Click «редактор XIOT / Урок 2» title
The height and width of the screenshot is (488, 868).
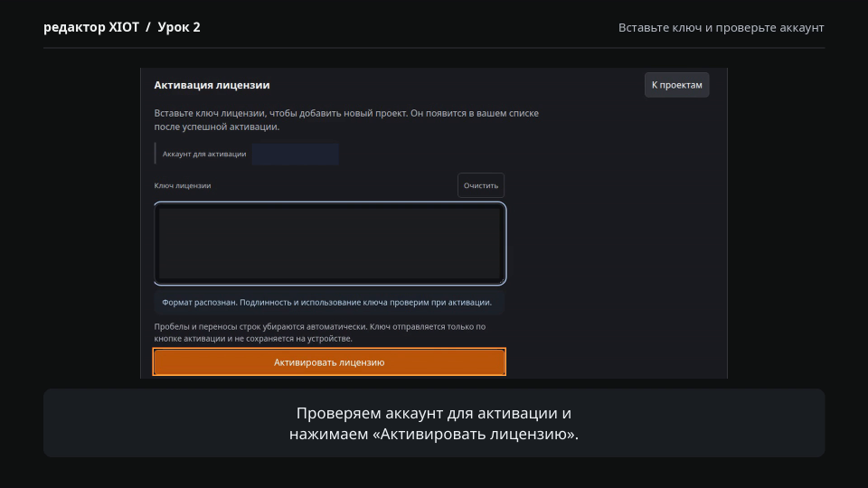pyautogui.click(x=122, y=27)
